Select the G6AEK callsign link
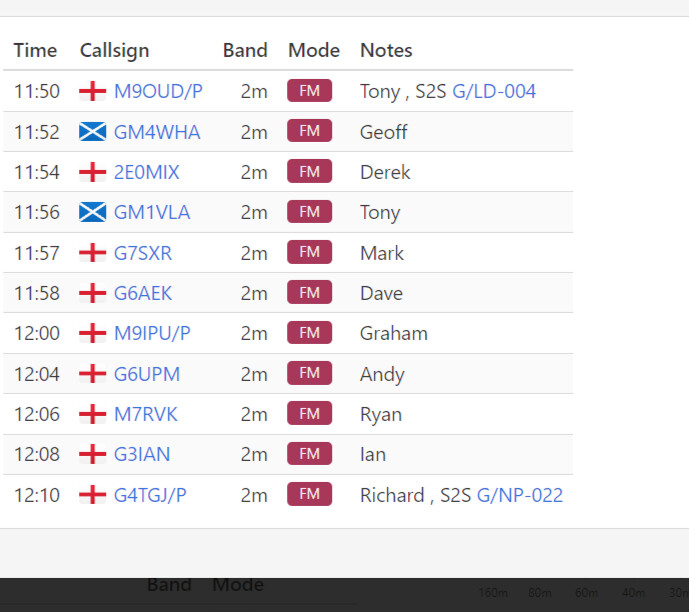 pos(143,293)
